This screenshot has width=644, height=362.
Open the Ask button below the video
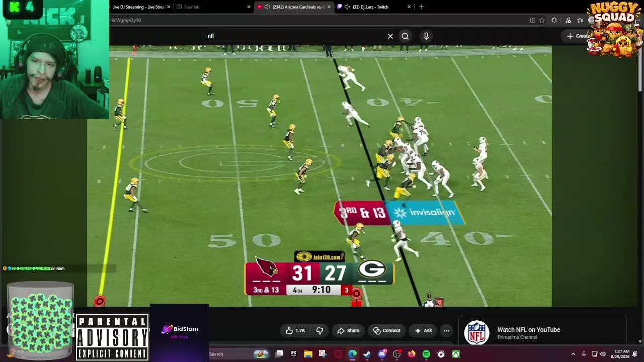tap(423, 331)
